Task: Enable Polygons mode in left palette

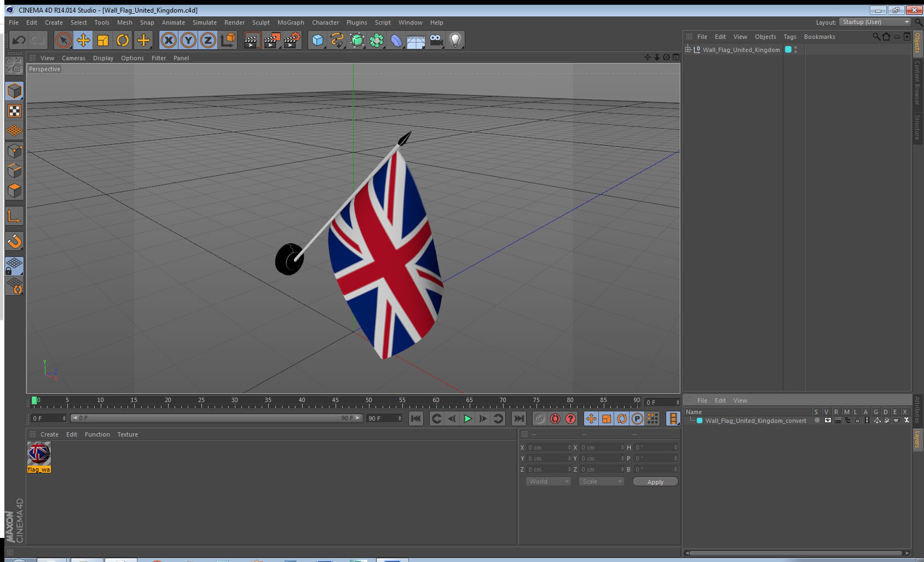Action: coord(15,191)
